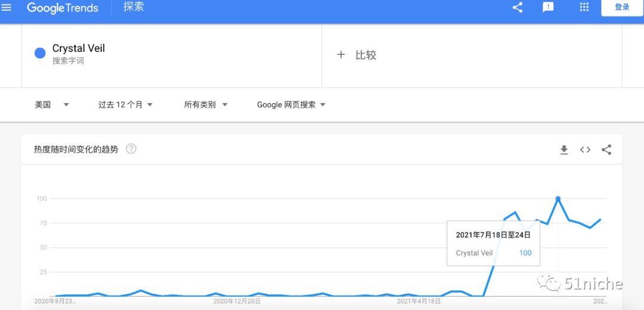Click the plus icon beside 比较
Viewport: 644px width, 310px height.
(x=341, y=55)
